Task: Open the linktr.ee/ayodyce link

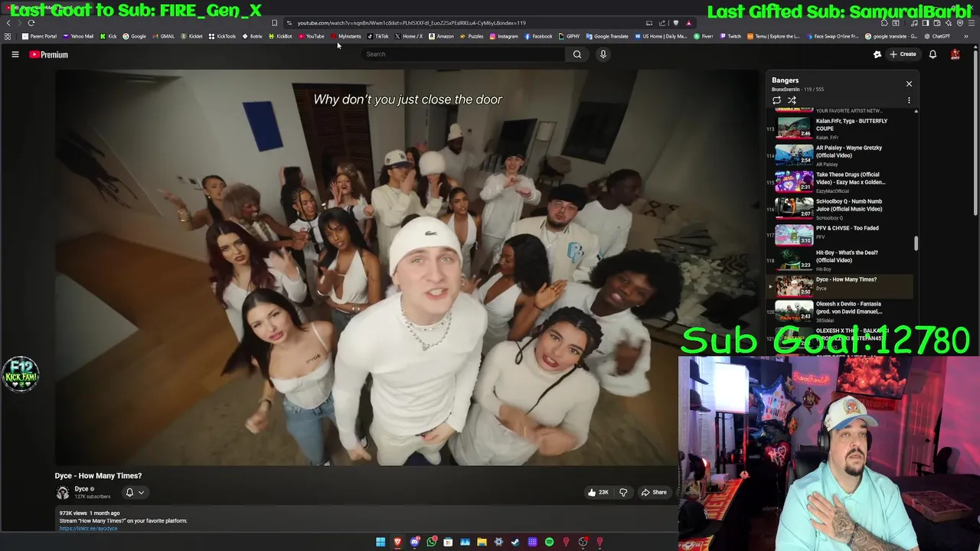Action: click(x=89, y=528)
